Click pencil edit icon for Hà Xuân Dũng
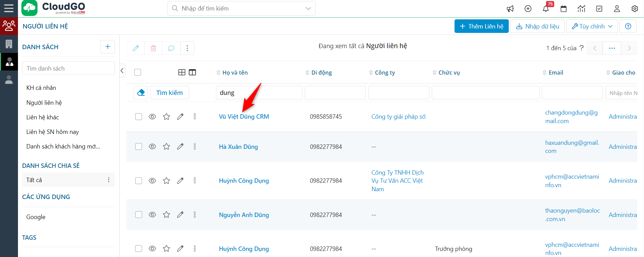644x257 pixels. click(x=180, y=146)
